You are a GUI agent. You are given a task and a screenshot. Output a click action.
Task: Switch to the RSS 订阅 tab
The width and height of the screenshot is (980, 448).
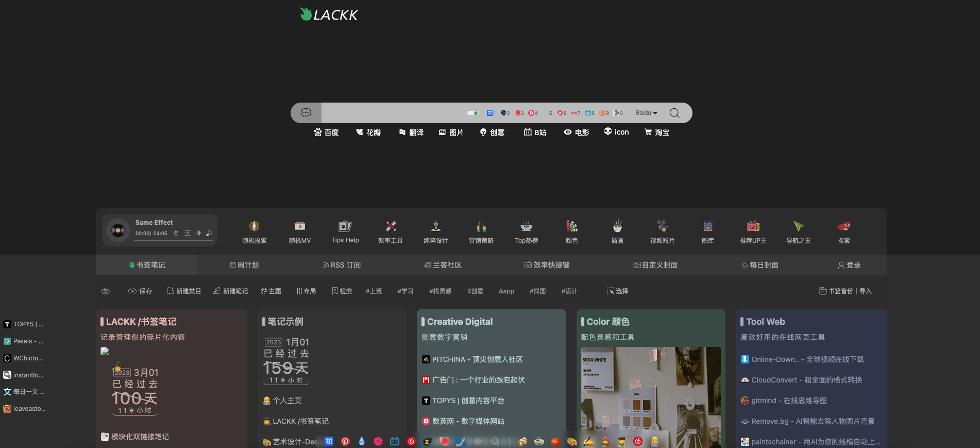(x=342, y=265)
